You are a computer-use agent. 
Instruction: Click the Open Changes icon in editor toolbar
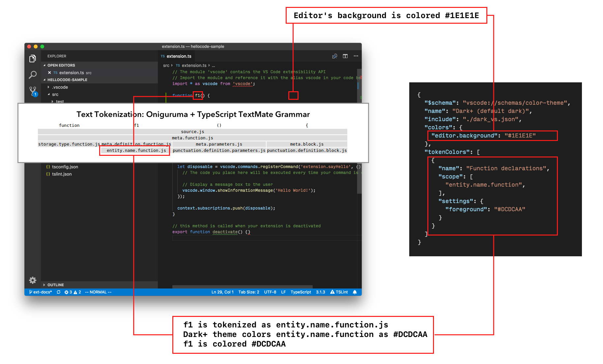334,56
